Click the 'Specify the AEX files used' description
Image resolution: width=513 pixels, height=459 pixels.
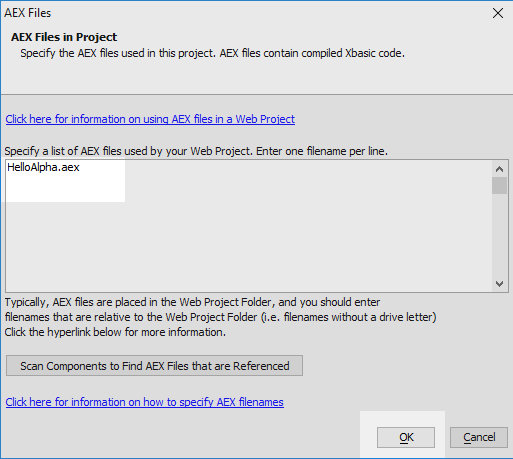click(x=212, y=53)
